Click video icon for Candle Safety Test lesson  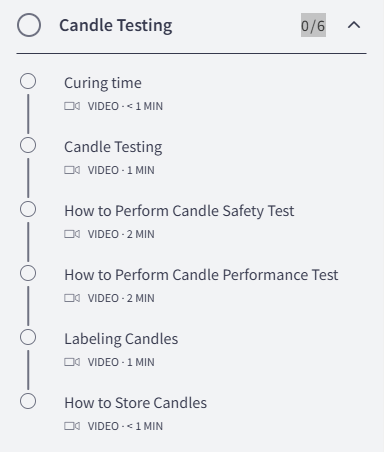(x=72, y=234)
